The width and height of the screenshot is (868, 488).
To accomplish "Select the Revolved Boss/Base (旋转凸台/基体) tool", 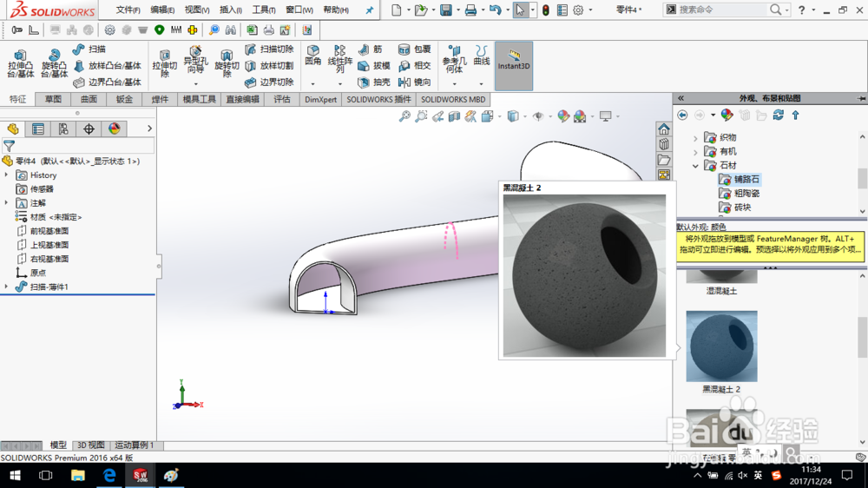I will [54, 63].
